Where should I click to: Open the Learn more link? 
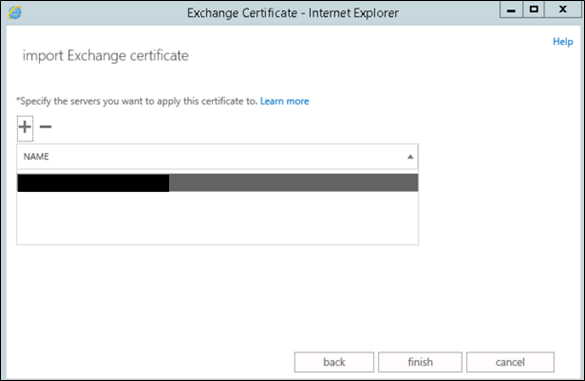click(x=284, y=101)
